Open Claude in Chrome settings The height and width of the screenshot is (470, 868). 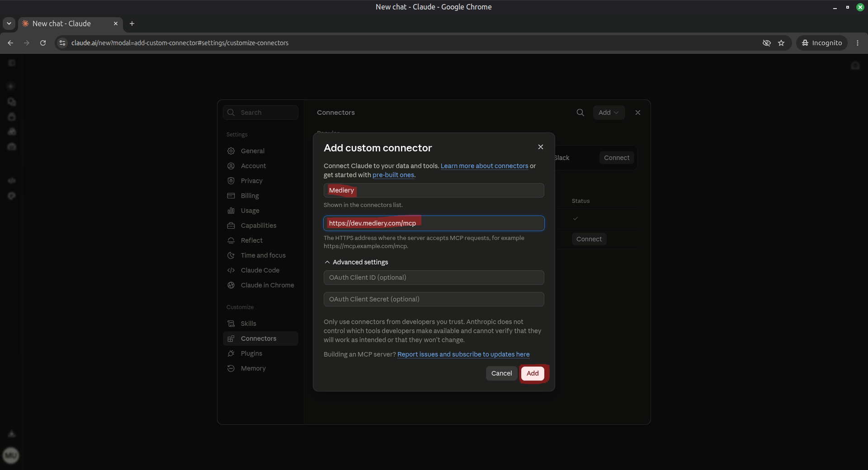(260, 285)
